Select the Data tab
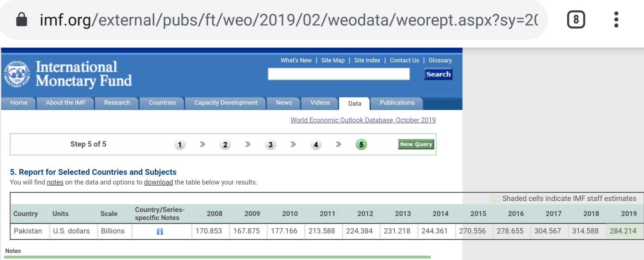 [355, 104]
